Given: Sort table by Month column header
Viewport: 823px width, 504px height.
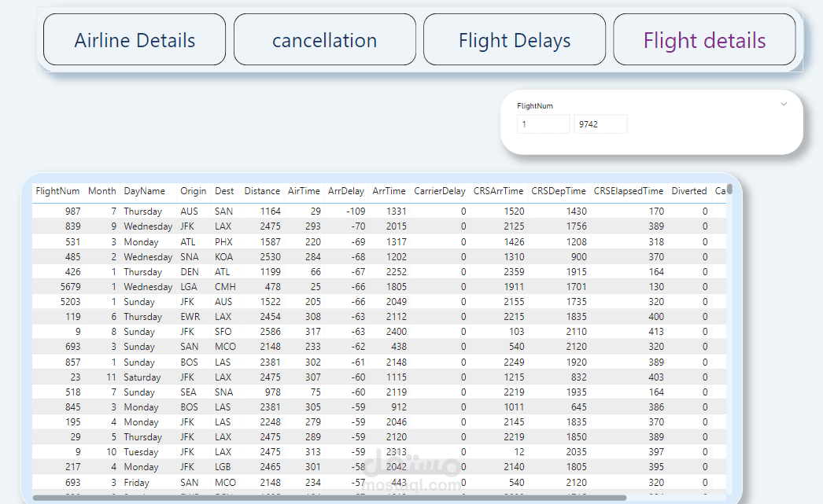Looking at the screenshot, I should coord(101,191).
